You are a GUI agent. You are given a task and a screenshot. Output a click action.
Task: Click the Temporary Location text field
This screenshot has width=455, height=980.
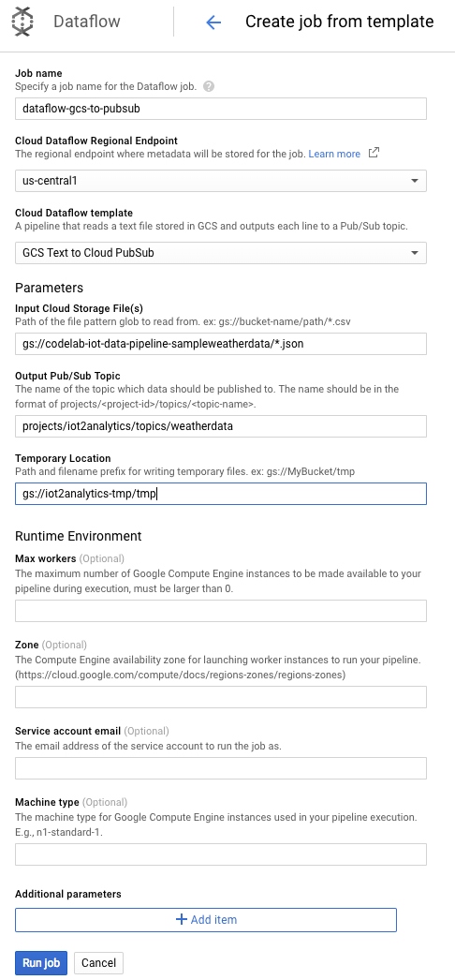pos(221,494)
